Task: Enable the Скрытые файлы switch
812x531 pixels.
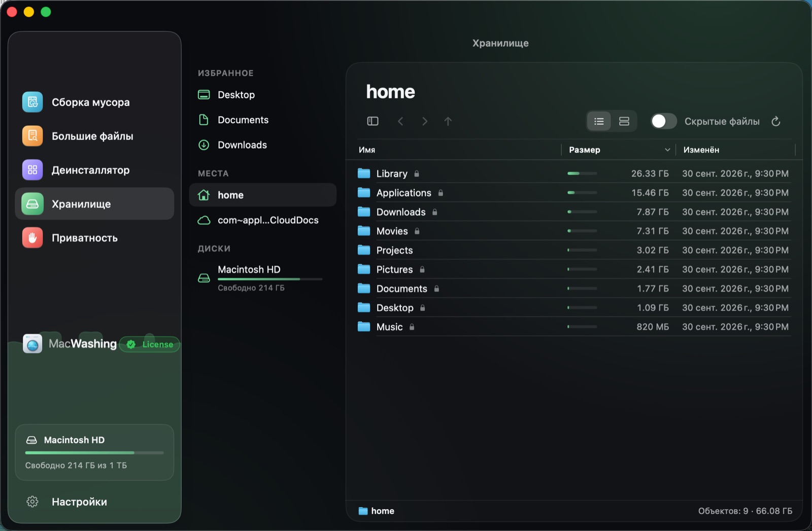Action: (664, 121)
